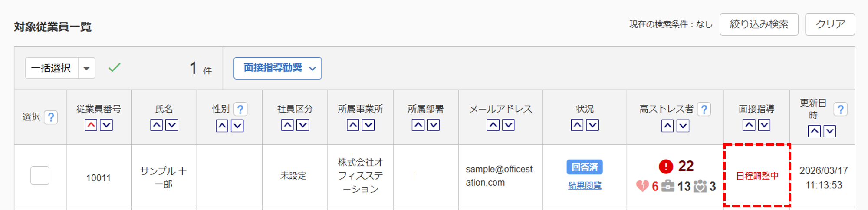Sort employee number in ascending order
Viewport: 868px width, 210px height.
(x=91, y=125)
